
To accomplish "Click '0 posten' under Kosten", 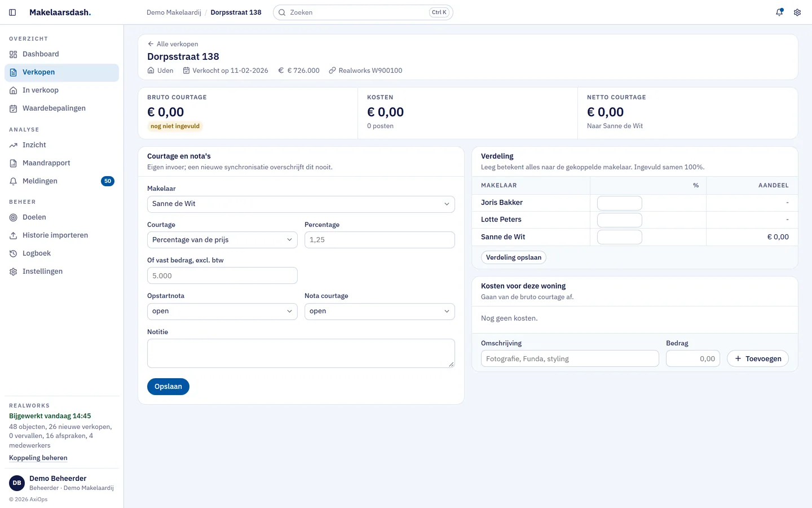I will pos(380,126).
